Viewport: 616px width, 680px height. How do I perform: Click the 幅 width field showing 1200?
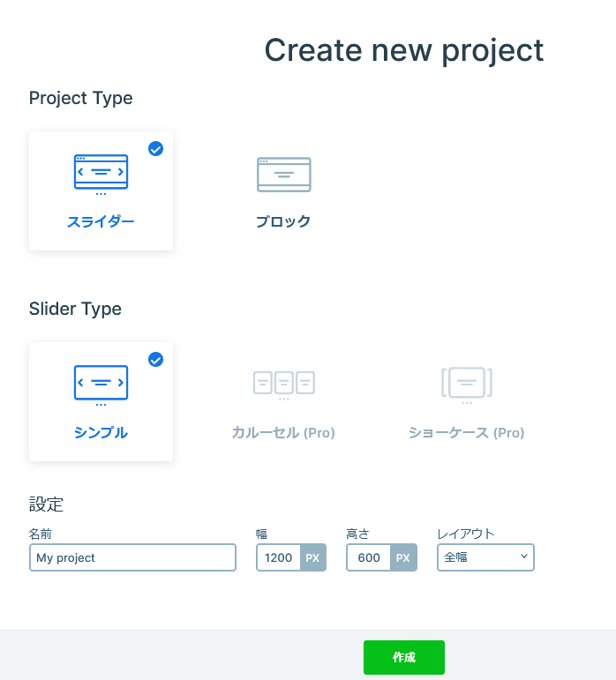pos(278,558)
